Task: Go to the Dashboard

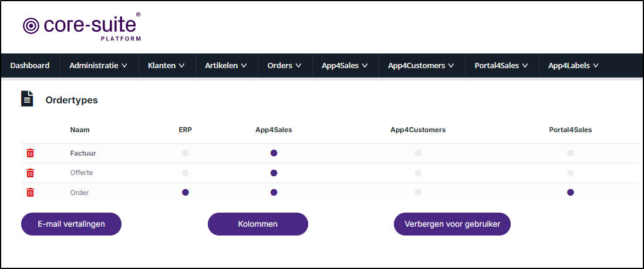Action: point(30,65)
